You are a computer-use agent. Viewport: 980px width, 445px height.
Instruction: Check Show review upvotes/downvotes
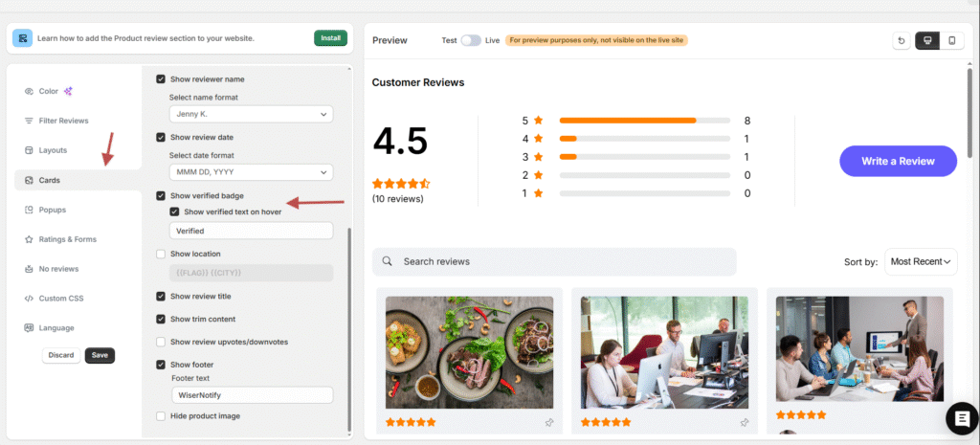pyautogui.click(x=161, y=342)
